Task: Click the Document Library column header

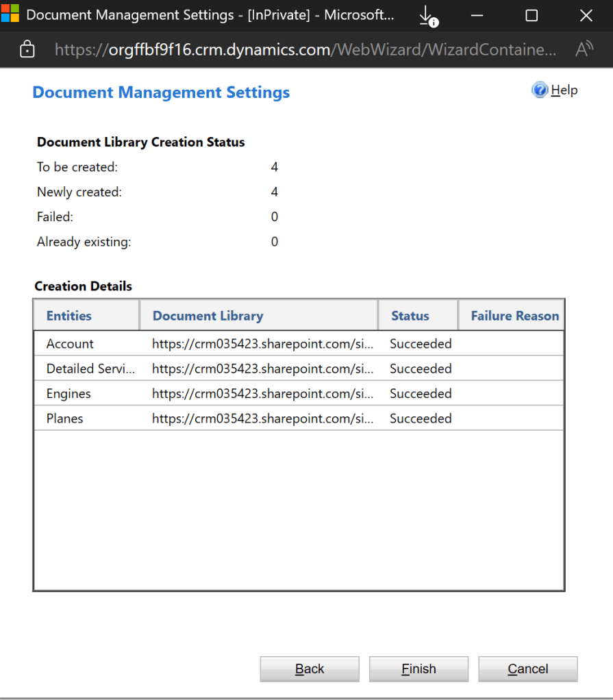Action: click(208, 316)
